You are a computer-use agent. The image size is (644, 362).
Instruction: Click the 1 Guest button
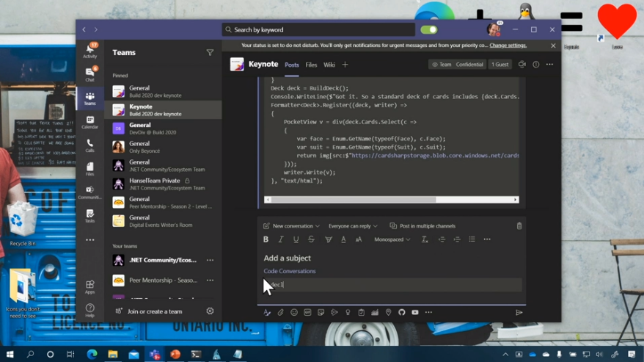click(500, 64)
